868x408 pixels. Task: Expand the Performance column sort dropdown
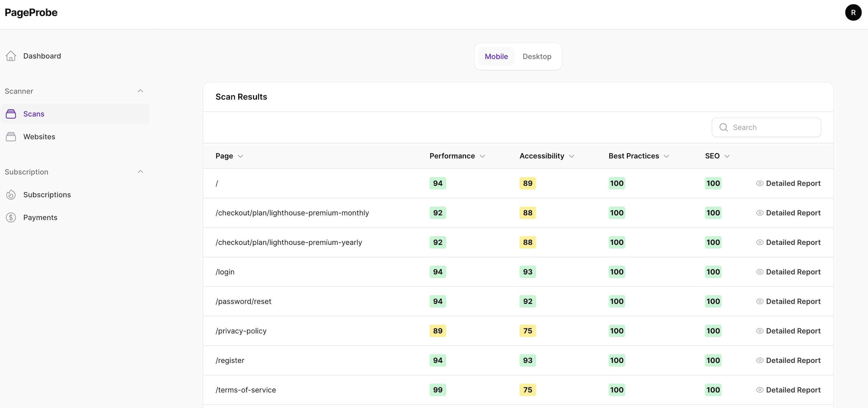pos(482,156)
